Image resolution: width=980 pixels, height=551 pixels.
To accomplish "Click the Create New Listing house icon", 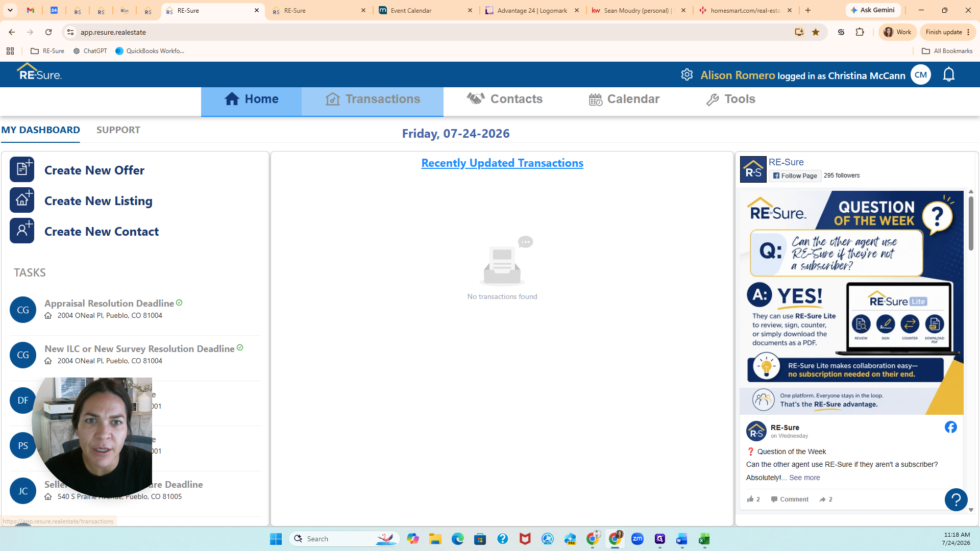I will pyautogui.click(x=22, y=200).
